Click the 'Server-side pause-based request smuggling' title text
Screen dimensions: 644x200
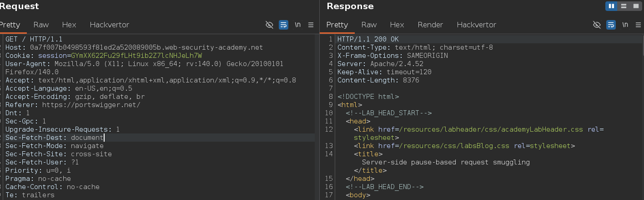446,162
